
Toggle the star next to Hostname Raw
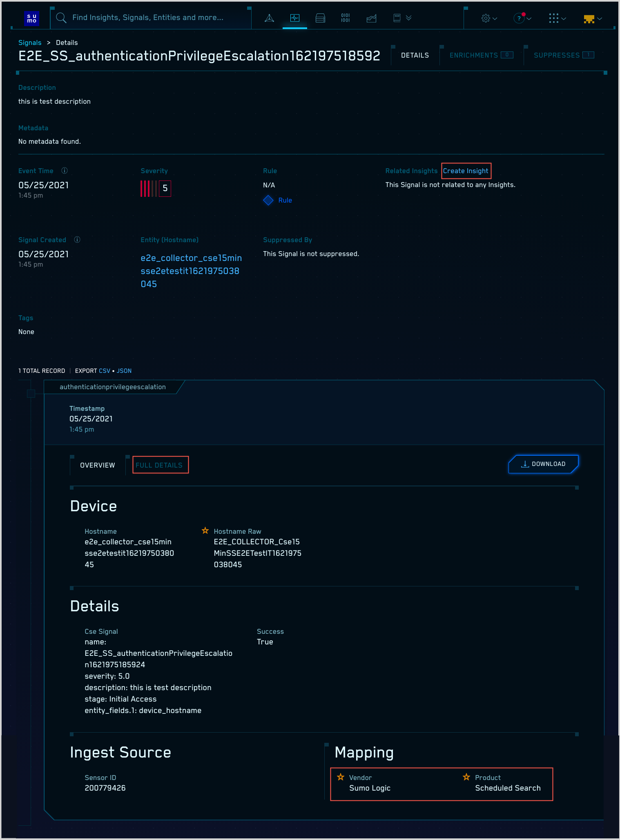click(x=205, y=531)
